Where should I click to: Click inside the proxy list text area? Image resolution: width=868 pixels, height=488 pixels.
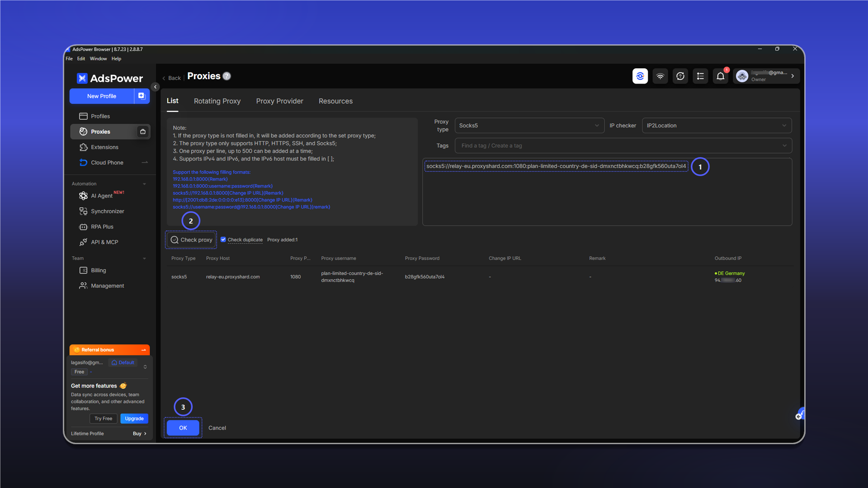click(x=607, y=192)
